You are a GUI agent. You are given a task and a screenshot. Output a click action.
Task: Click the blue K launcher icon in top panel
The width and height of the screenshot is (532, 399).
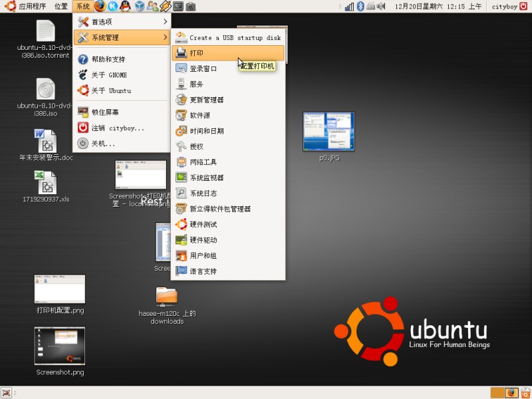[x=112, y=6]
